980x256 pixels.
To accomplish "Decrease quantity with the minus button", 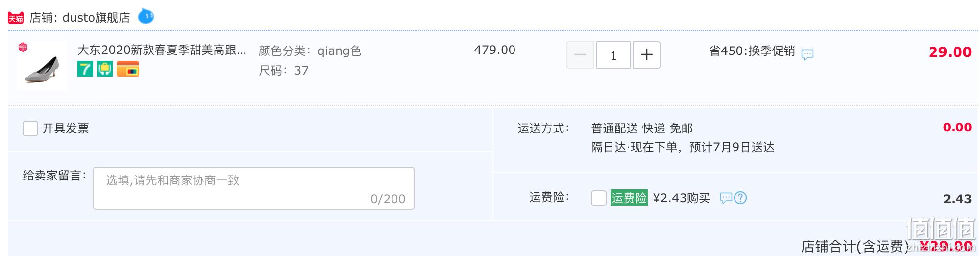I will 580,55.
